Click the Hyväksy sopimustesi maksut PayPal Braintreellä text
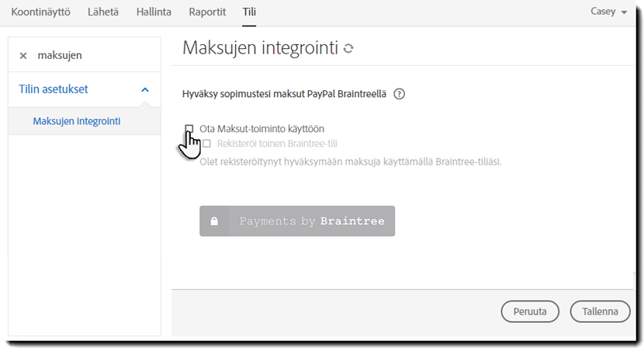Image resolution: width=644 pixels, height=348 pixels. pyautogui.click(x=284, y=94)
